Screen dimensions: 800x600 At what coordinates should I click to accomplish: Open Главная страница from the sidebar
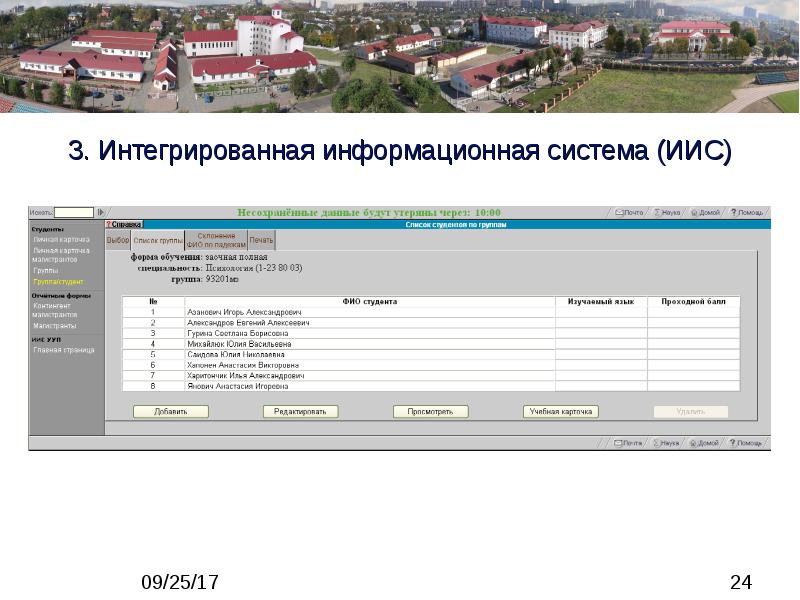tap(62, 350)
